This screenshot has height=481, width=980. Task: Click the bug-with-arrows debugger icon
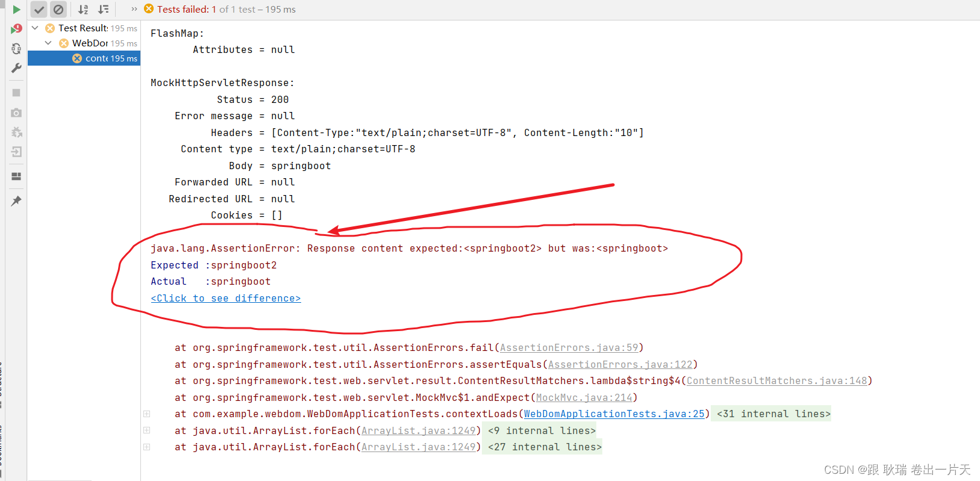[x=16, y=132]
